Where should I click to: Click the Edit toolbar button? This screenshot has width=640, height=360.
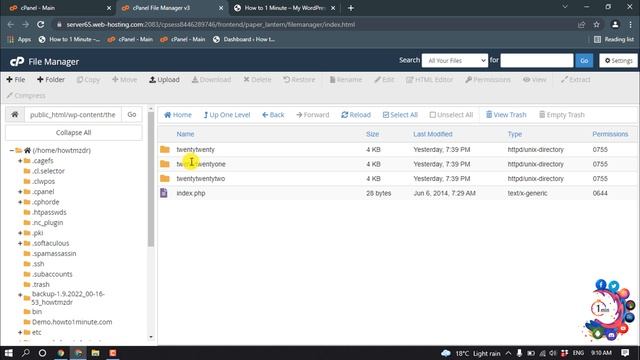point(384,80)
